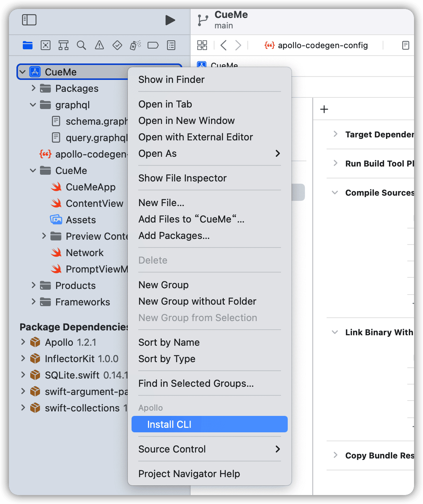This screenshot has width=423, height=504.
Task: Select the Assets catalog
Action: pos(73,220)
